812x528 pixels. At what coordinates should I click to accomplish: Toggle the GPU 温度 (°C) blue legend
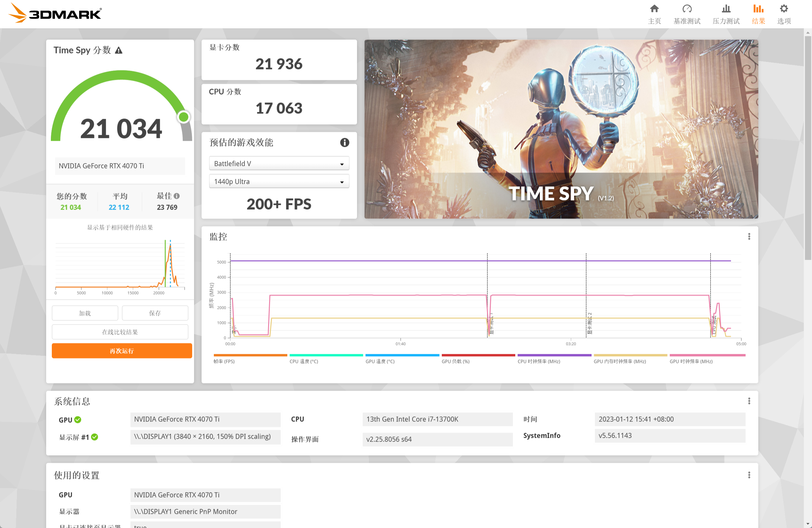click(x=402, y=359)
